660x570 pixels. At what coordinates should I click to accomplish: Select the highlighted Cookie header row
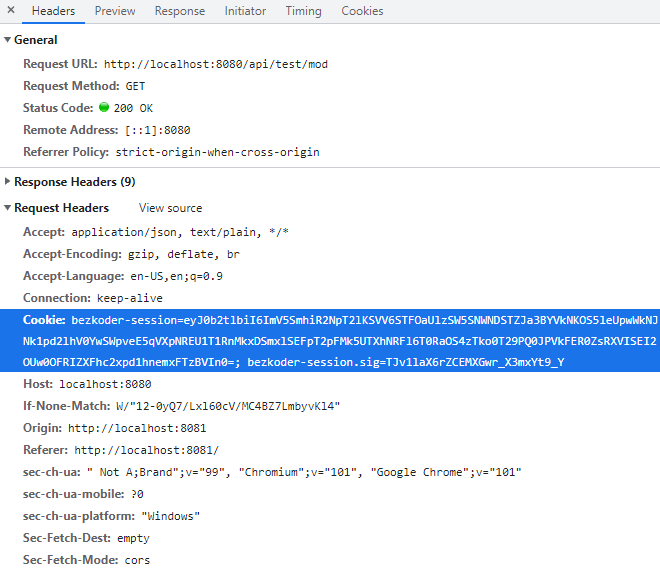tap(330, 341)
